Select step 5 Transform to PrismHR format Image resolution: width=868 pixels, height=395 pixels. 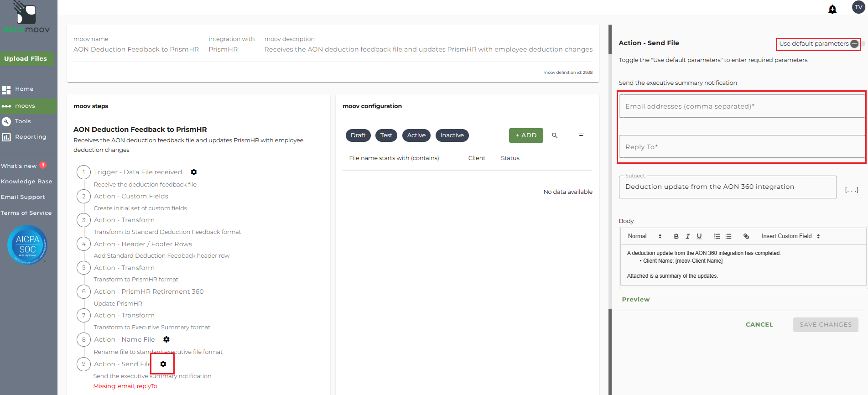(x=136, y=280)
